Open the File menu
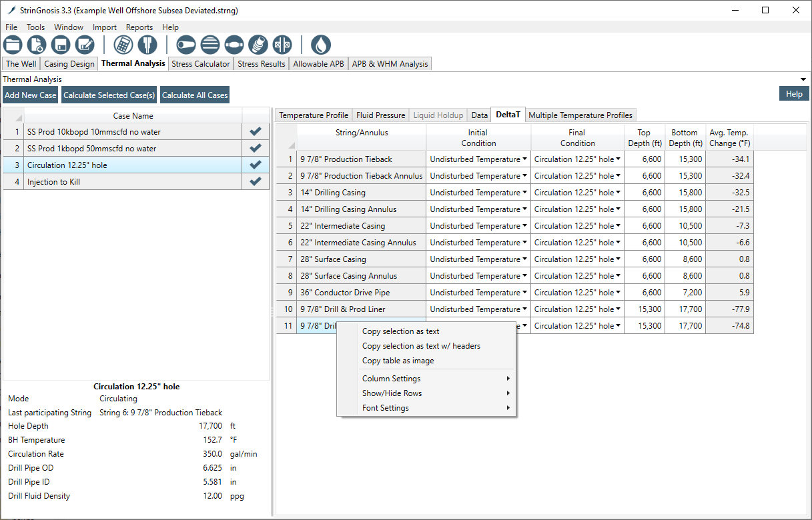This screenshot has height=520, width=812. [x=11, y=27]
